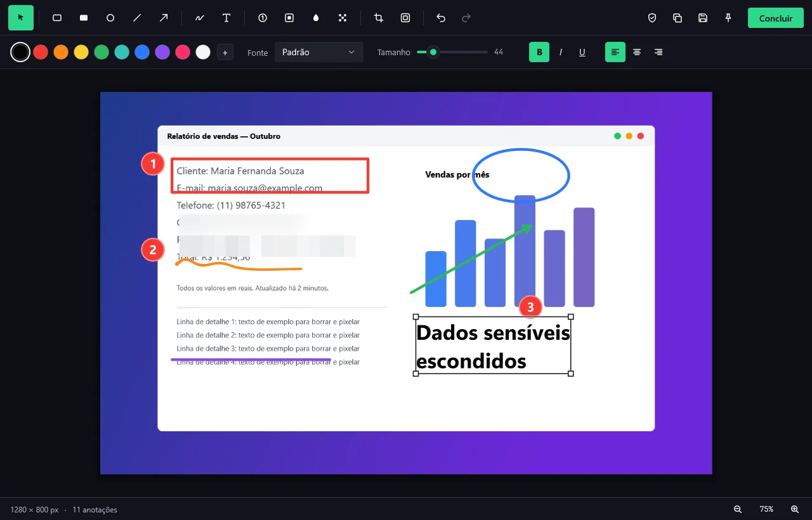Image resolution: width=812 pixels, height=520 pixels.
Task: Pick the ellipse drawing tool
Action: (110, 18)
